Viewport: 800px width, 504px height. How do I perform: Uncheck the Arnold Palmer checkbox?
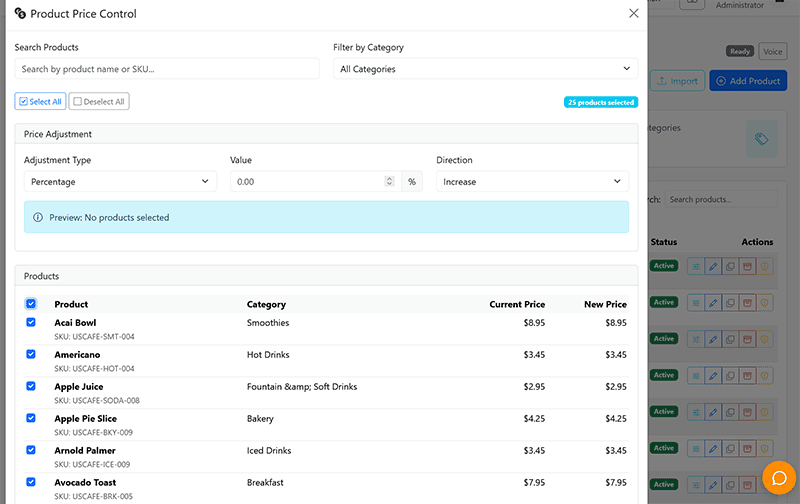[x=31, y=450]
